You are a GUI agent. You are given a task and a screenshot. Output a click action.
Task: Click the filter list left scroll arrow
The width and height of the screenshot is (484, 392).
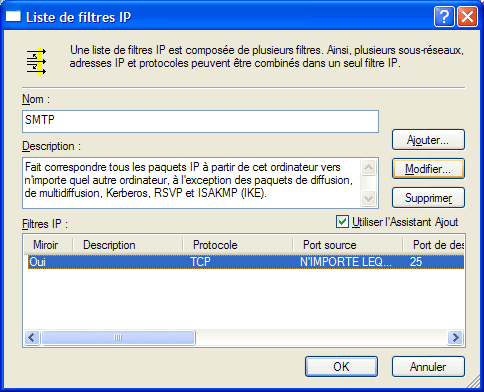(x=32, y=338)
